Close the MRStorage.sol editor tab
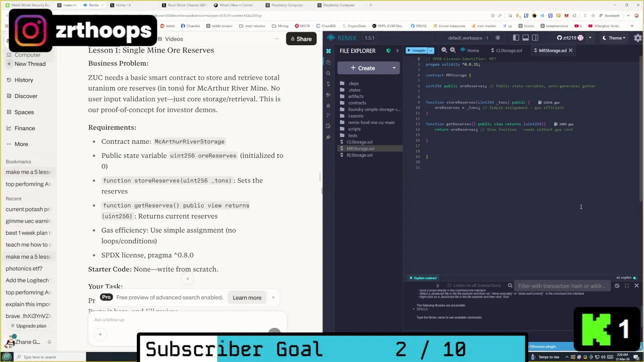Image resolution: width=644 pixels, height=362 pixels. 571,50
